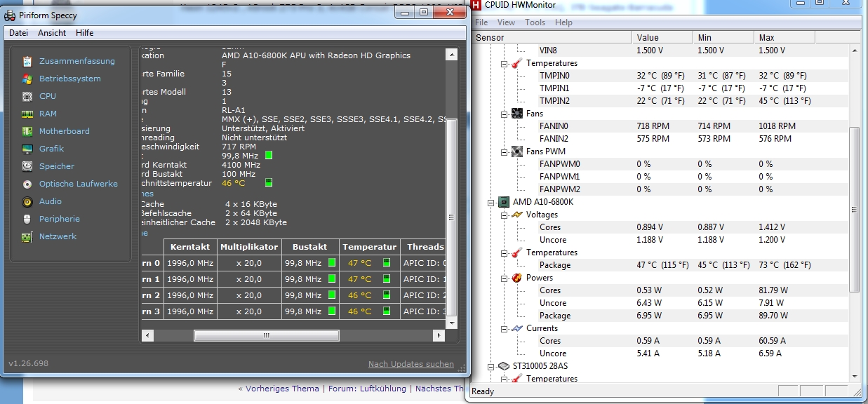Collapse Temperatures node containing Package
Viewport: 868px width, 404px height.
coord(505,252)
